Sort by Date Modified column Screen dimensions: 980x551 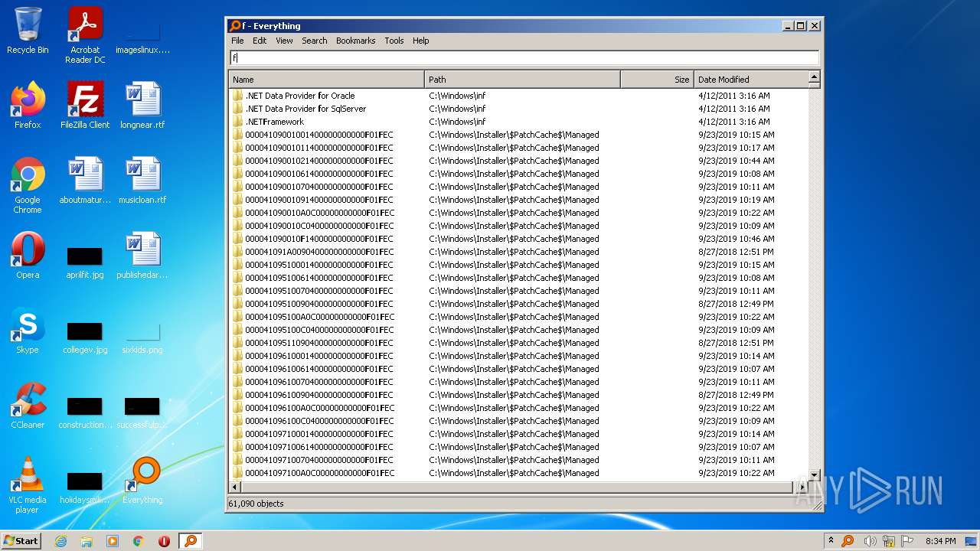pos(751,79)
